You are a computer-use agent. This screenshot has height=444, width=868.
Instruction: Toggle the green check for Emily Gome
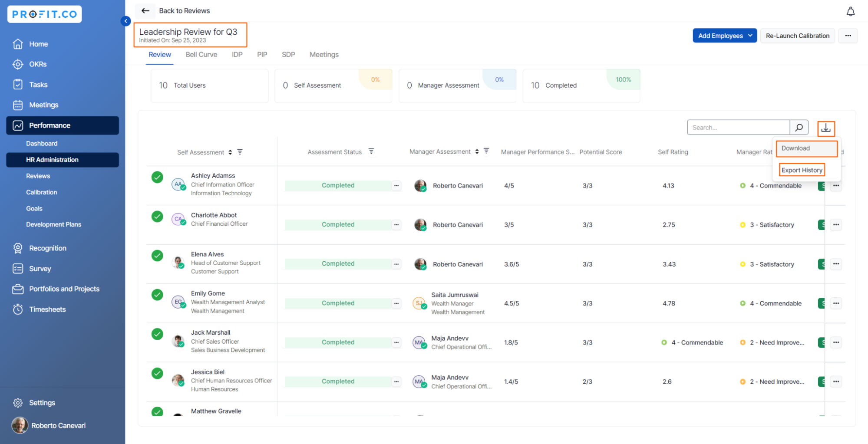157,295
